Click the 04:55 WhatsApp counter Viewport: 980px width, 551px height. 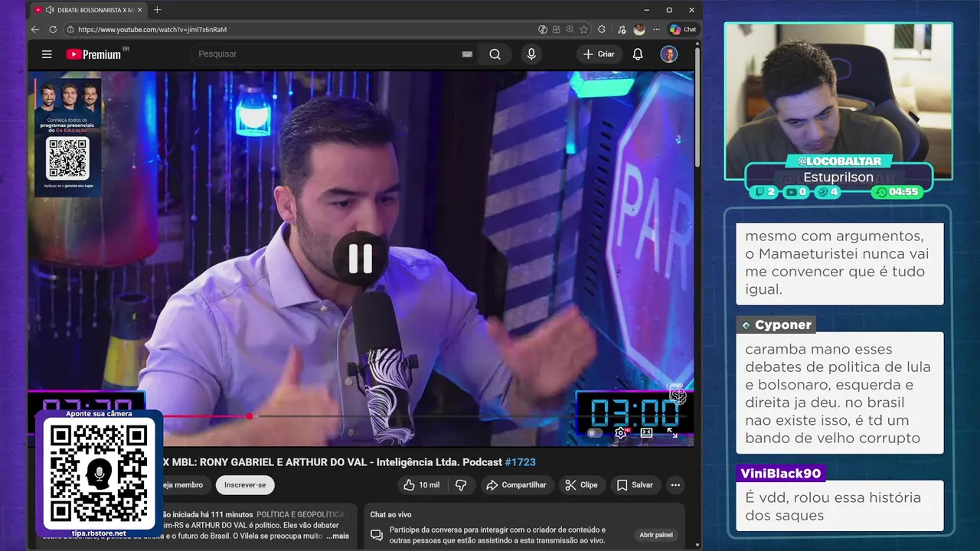(x=897, y=192)
